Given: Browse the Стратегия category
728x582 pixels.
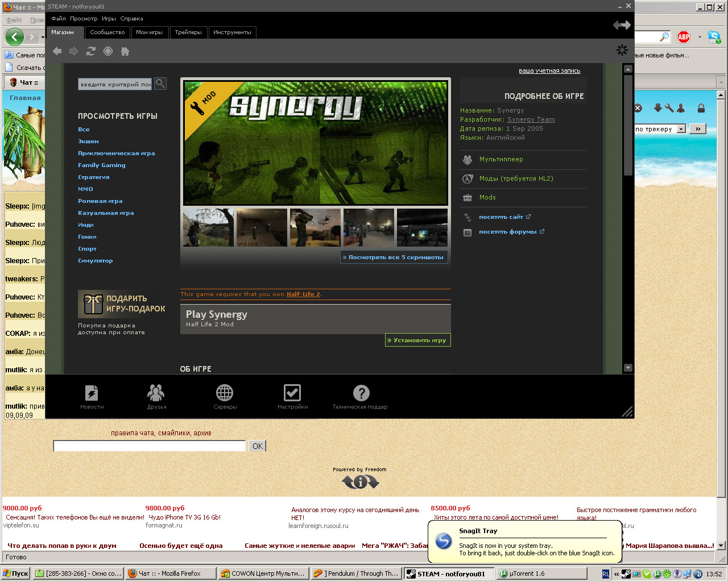Looking at the screenshot, I should click(x=94, y=177).
